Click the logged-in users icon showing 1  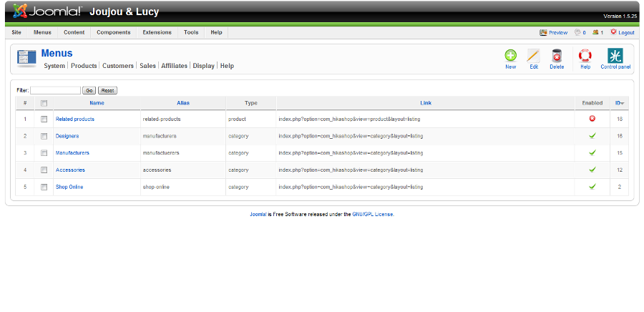595,32
